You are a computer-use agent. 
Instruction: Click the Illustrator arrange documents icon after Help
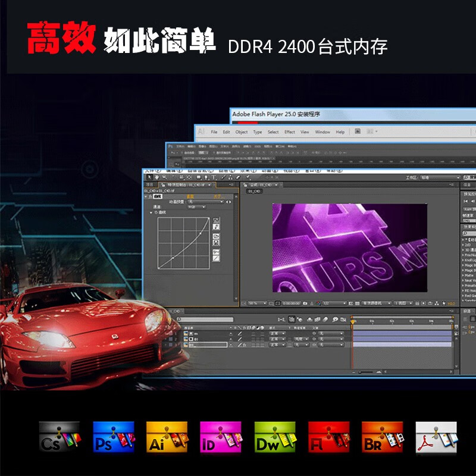371,131
